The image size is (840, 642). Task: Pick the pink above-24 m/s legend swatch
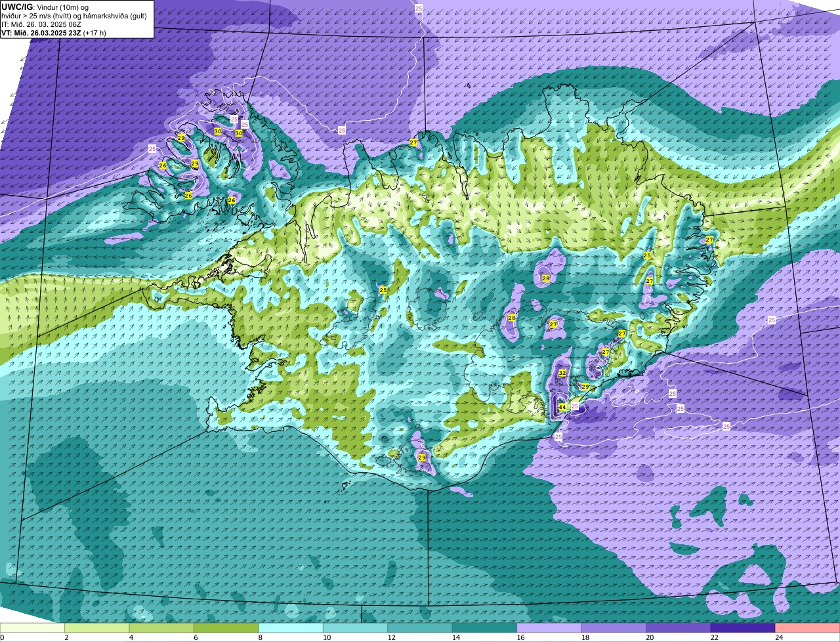[x=808, y=628]
